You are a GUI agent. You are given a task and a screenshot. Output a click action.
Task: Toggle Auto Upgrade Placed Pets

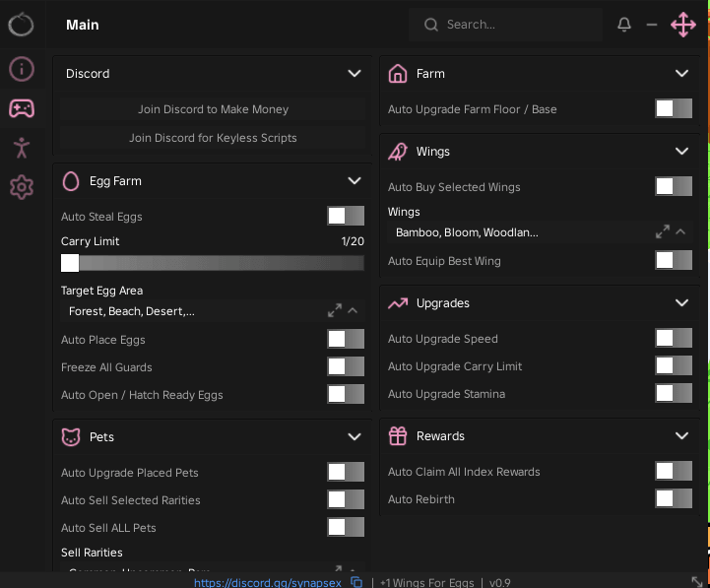click(x=346, y=473)
